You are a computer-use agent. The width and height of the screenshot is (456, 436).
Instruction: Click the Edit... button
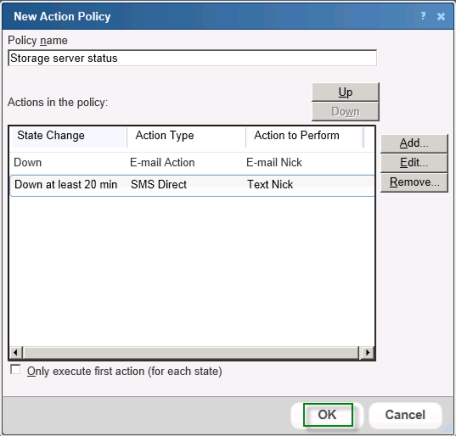(414, 163)
